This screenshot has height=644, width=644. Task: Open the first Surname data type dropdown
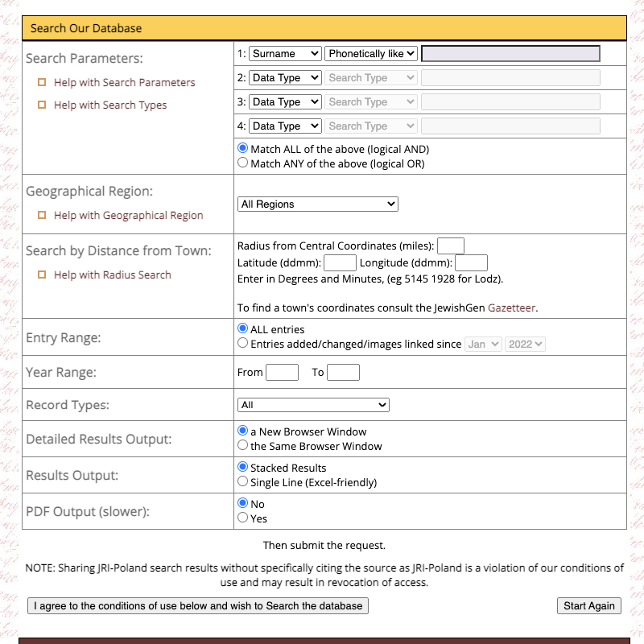[285, 54]
